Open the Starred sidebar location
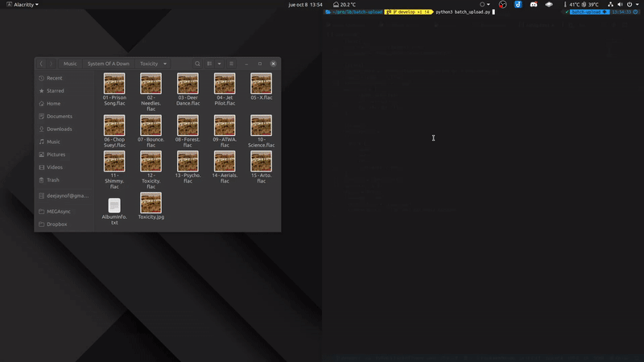The height and width of the screenshot is (362, 644). tap(64, 91)
